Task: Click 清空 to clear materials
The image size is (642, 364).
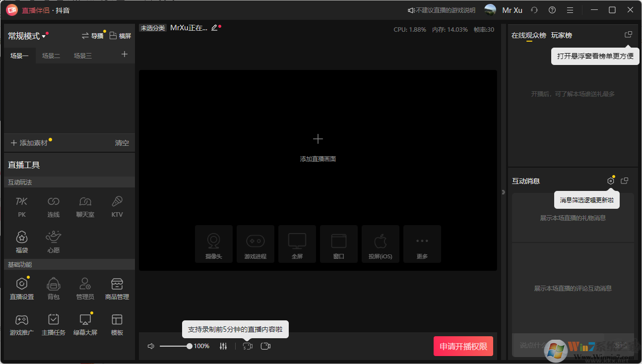Action: pyautogui.click(x=122, y=143)
